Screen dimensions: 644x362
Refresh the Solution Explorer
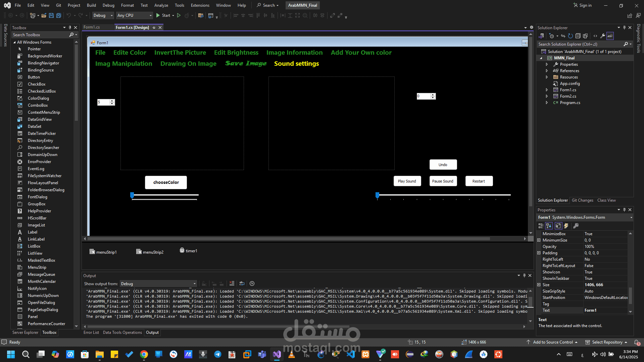pos(571,36)
